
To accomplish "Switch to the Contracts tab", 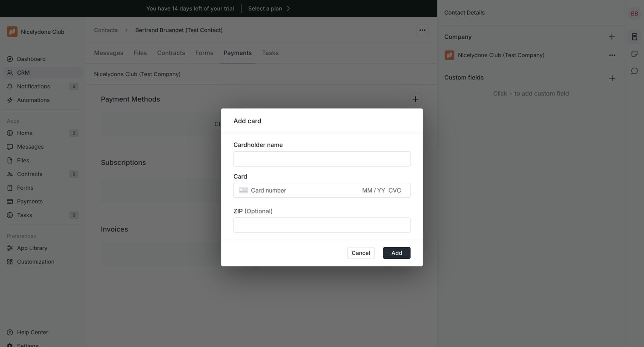I will pyautogui.click(x=171, y=53).
